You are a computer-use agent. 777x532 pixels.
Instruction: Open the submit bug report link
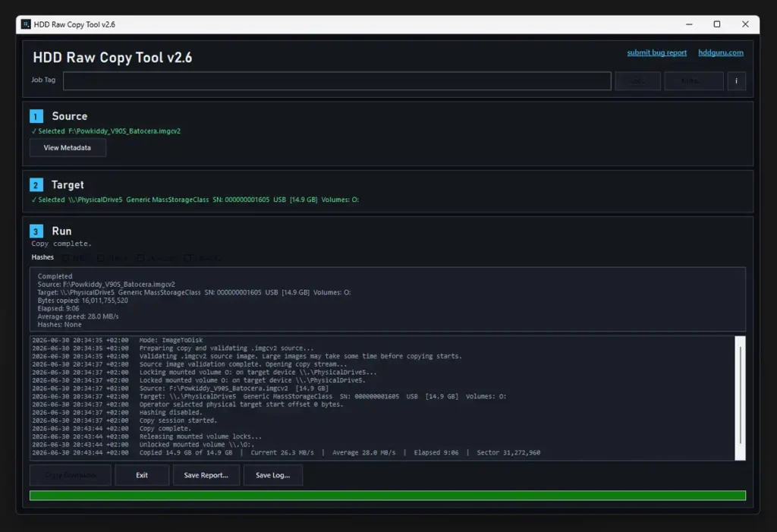pos(656,52)
